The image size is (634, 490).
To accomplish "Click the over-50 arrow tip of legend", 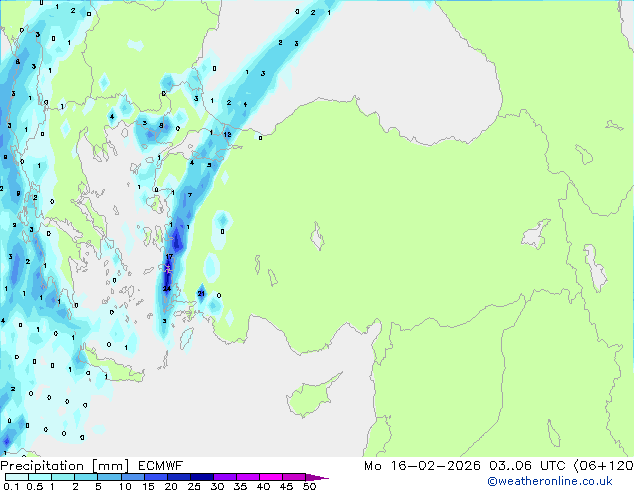I will (x=317, y=477).
